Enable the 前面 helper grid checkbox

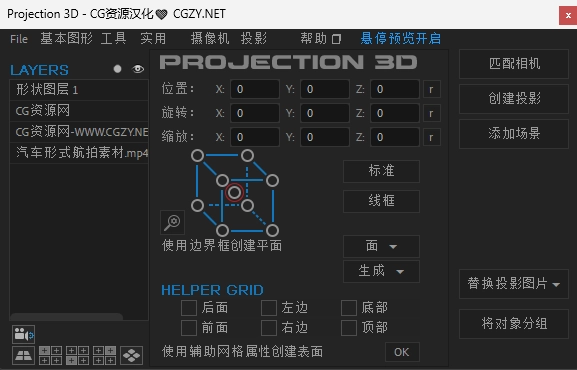(189, 328)
